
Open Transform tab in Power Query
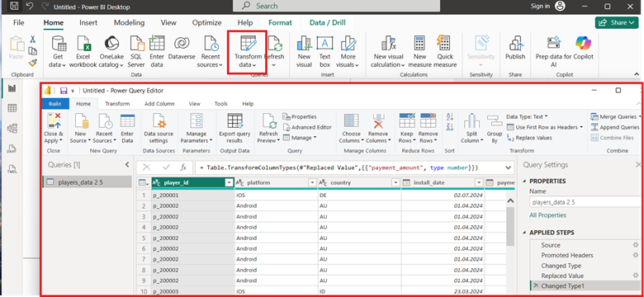(117, 104)
